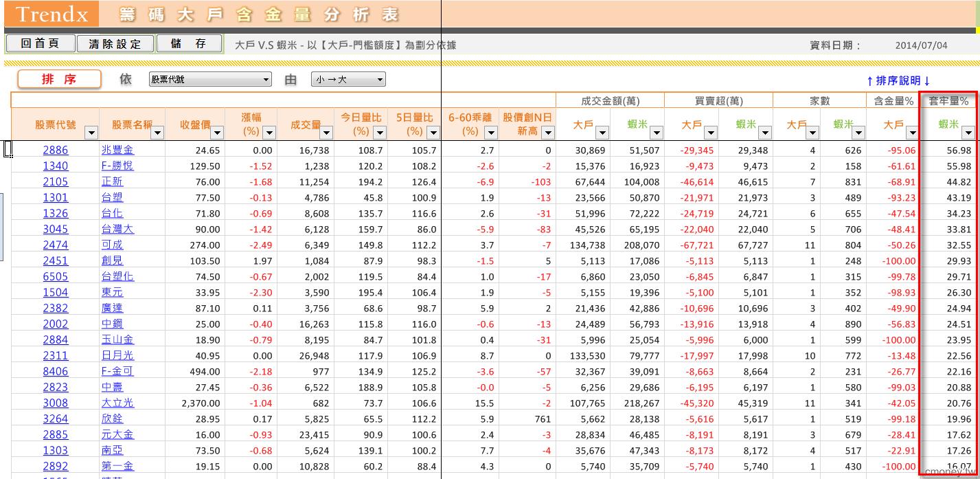Viewport: 980px width, 479px height.
Task: Open filter arrow for 股價創N日新高 column
Action: pos(547,133)
